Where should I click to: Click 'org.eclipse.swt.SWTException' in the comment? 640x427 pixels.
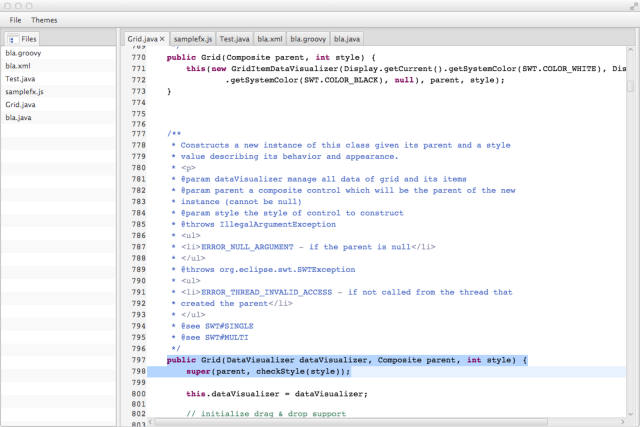pyautogui.click(x=287, y=270)
